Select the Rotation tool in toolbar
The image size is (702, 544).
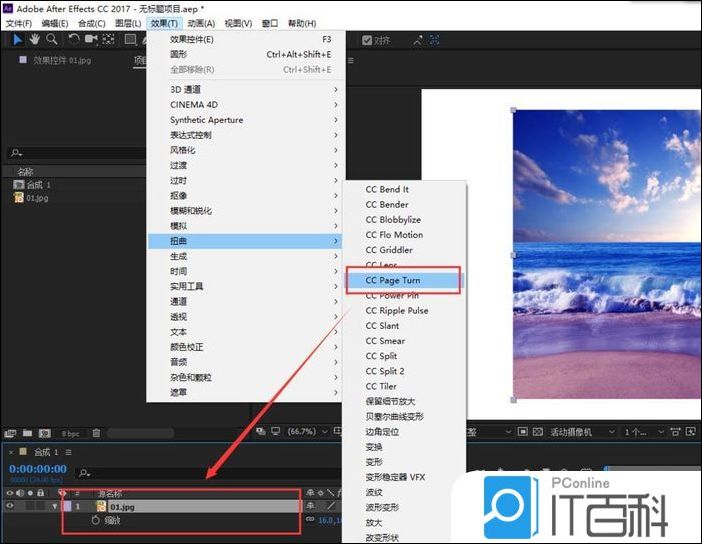click(x=75, y=40)
